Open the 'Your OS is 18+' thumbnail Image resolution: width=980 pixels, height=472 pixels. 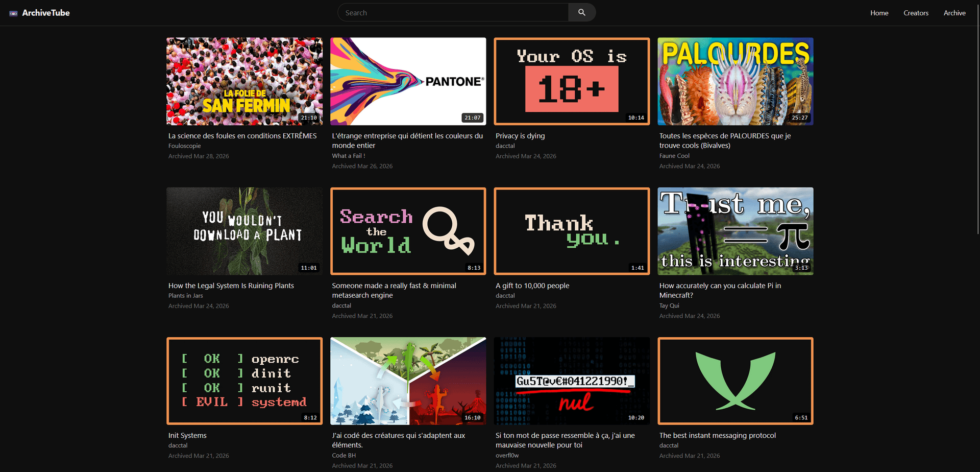(x=572, y=81)
